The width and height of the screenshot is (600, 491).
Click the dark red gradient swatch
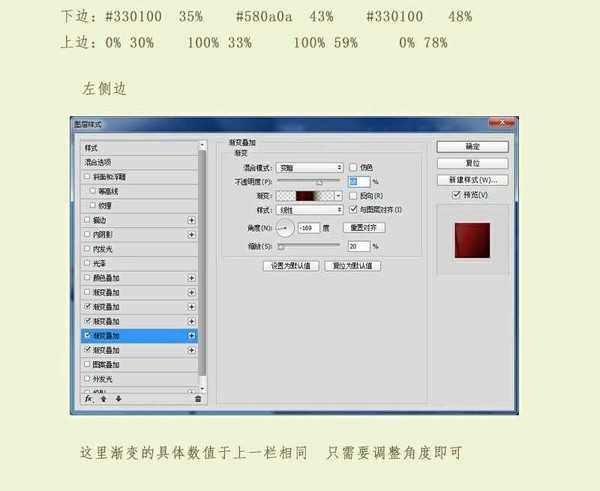tap(305, 196)
